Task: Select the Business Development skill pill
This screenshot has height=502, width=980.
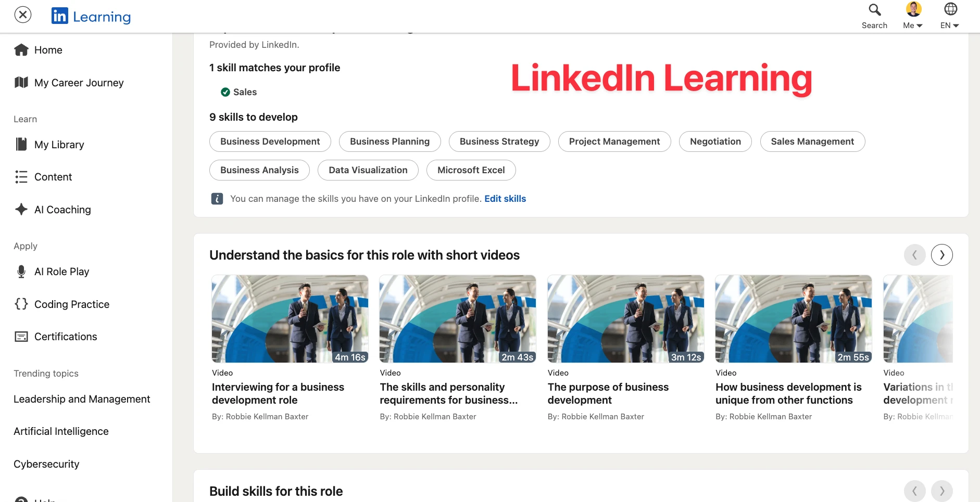Action: (270, 141)
